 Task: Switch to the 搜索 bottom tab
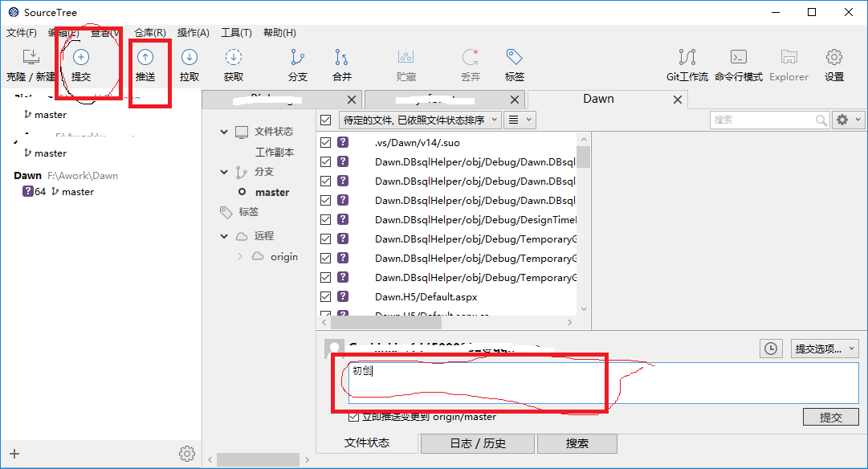click(577, 443)
